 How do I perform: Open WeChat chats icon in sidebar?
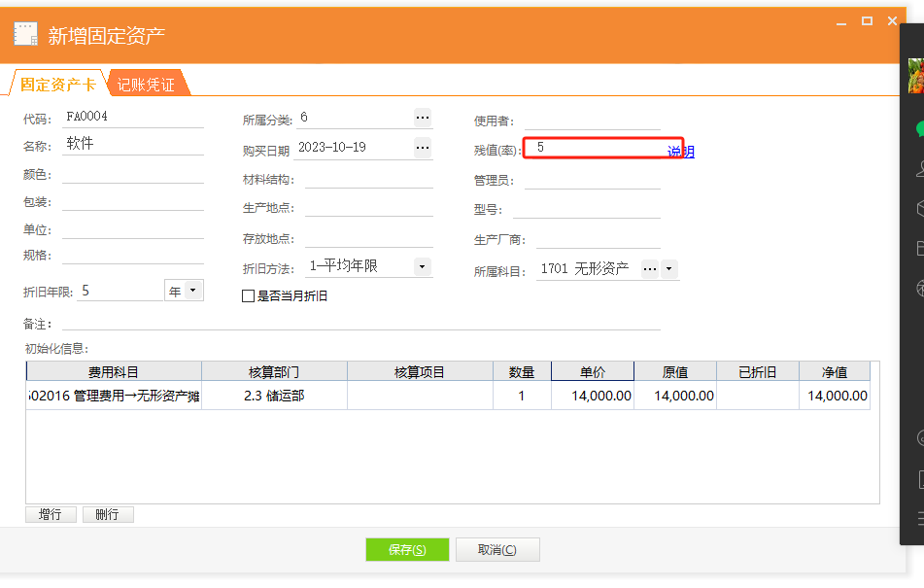pyautogui.click(x=917, y=128)
